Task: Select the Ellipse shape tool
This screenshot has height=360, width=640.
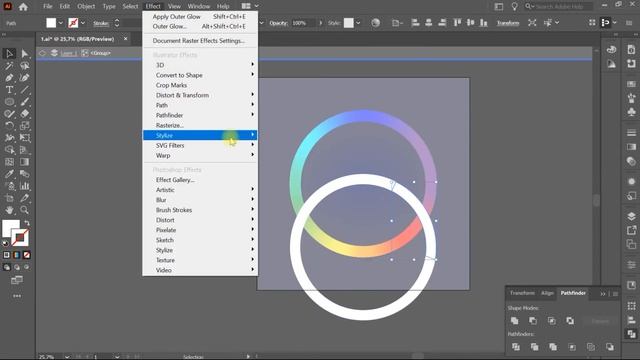Action: tap(9, 102)
